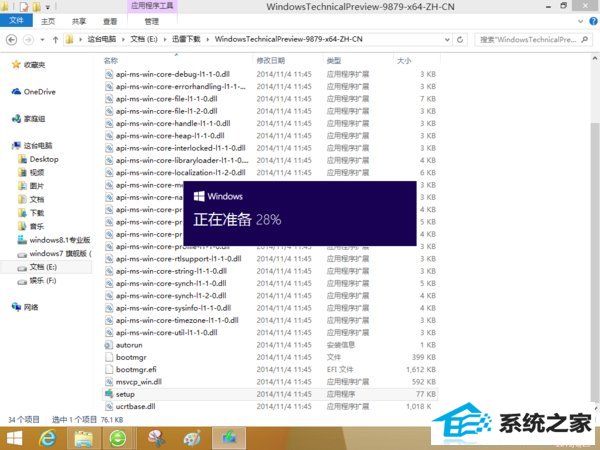The image size is (600, 450).
Task: Sort files by 名称 column header
Action: (111, 60)
